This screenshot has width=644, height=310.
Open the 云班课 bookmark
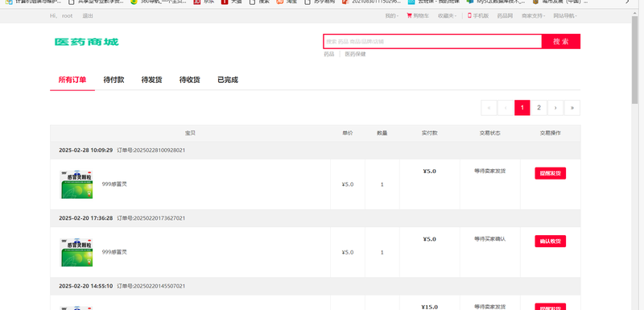point(434,2)
